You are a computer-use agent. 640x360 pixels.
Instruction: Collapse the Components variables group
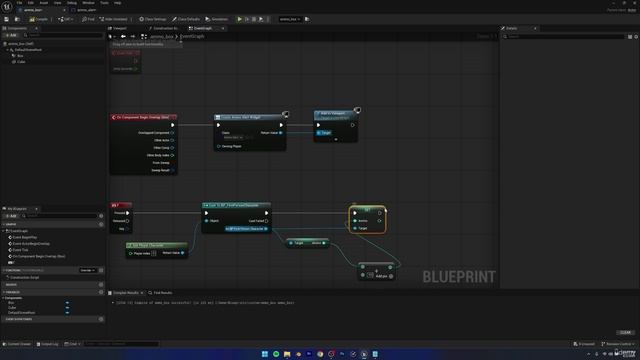tap(4, 298)
